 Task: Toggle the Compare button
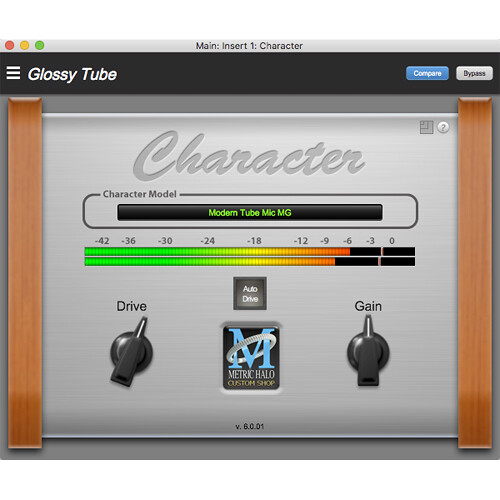(x=427, y=73)
